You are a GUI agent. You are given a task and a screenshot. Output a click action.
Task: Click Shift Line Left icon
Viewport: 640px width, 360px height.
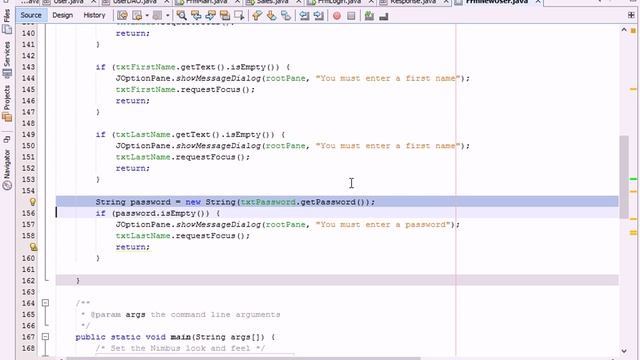click(x=304, y=16)
